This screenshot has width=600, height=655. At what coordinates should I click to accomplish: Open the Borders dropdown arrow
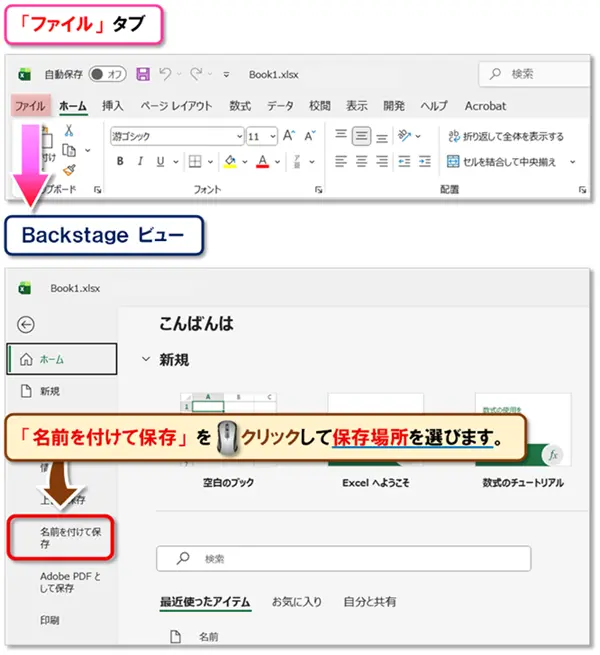click(x=211, y=162)
